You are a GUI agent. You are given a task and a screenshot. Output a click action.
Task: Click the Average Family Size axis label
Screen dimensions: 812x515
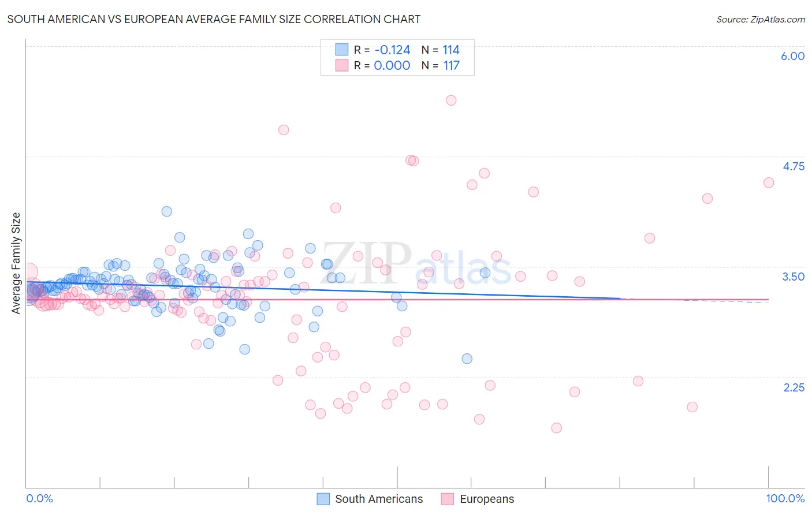[x=16, y=263]
